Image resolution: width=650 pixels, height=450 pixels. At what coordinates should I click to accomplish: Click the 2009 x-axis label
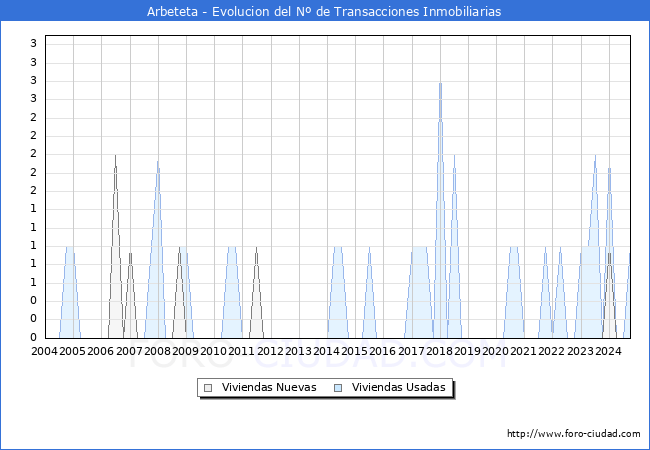[185, 351]
